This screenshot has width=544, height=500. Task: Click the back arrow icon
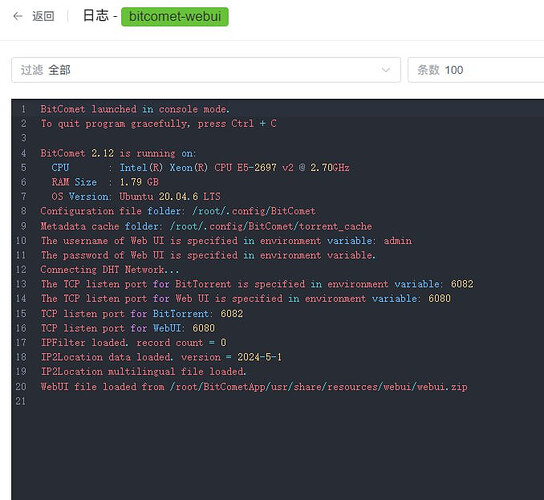[x=18, y=16]
